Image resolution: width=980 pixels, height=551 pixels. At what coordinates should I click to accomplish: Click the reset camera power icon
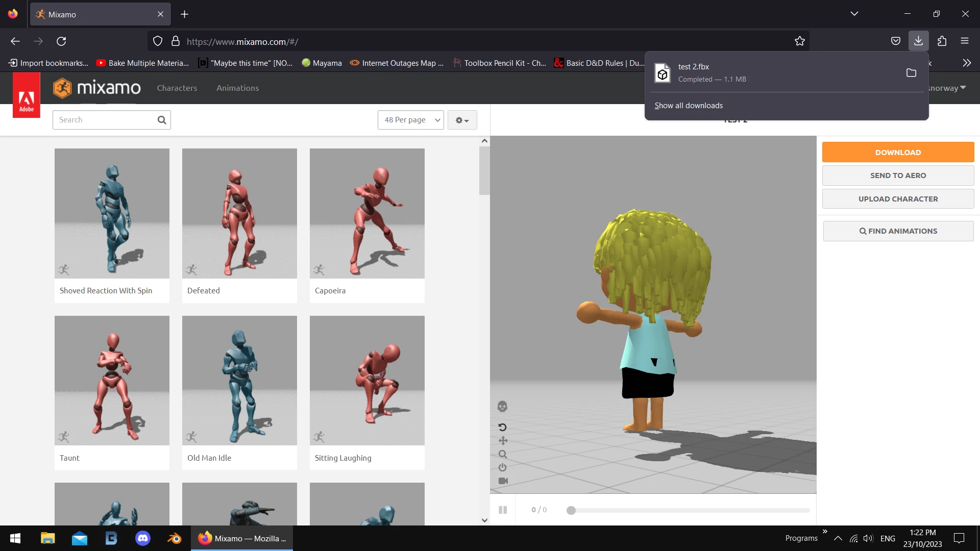pos(503,467)
